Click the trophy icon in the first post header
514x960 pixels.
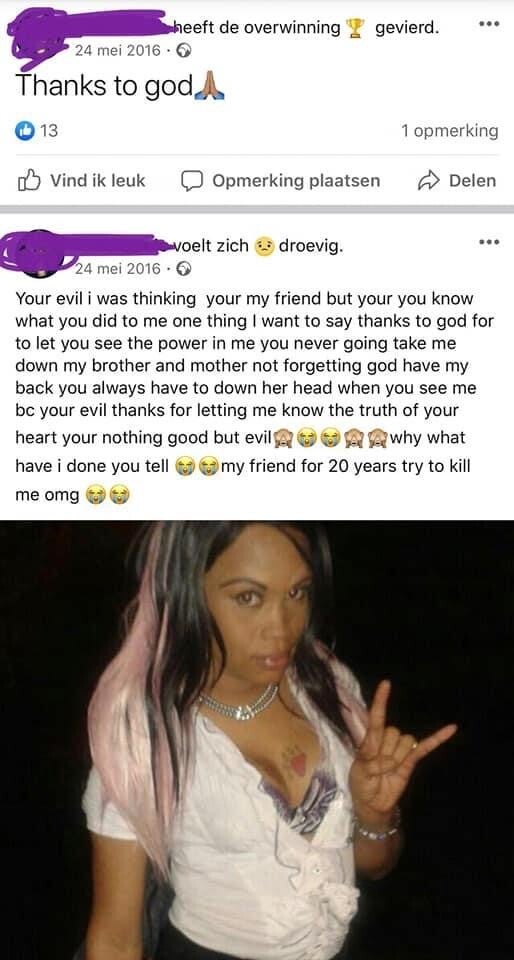click(x=355, y=28)
